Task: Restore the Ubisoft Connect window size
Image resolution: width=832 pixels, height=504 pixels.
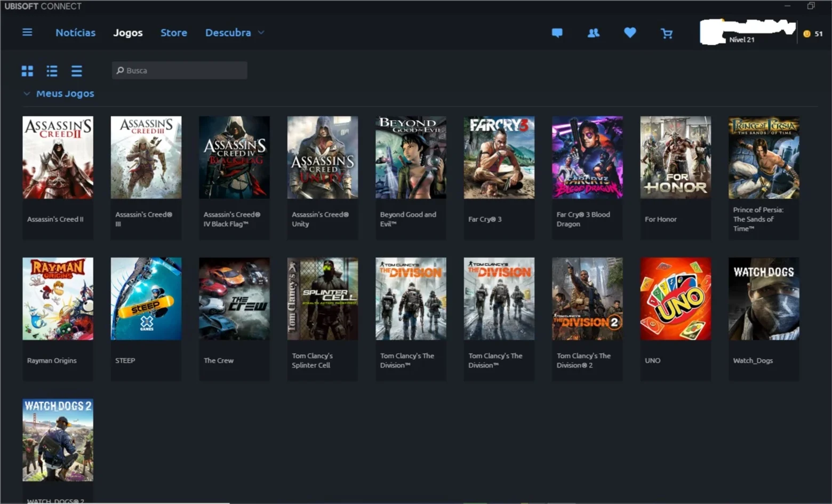Action: click(x=811, y=6)
